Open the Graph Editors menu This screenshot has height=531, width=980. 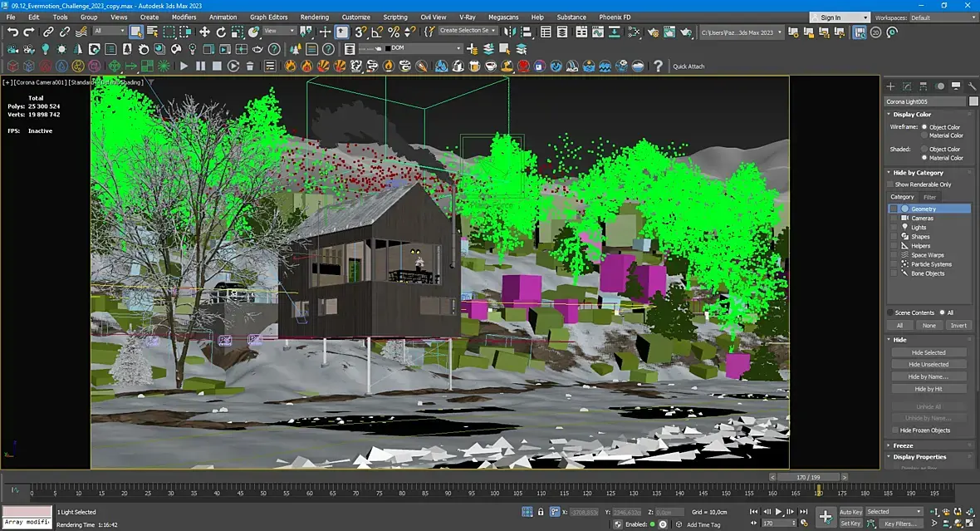[268, 17]
